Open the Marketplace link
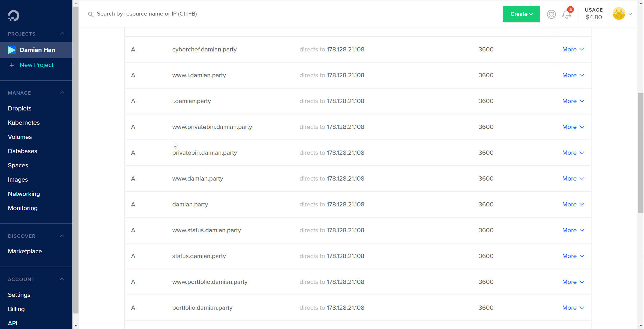Screen dimensions: 644x329 25,251
